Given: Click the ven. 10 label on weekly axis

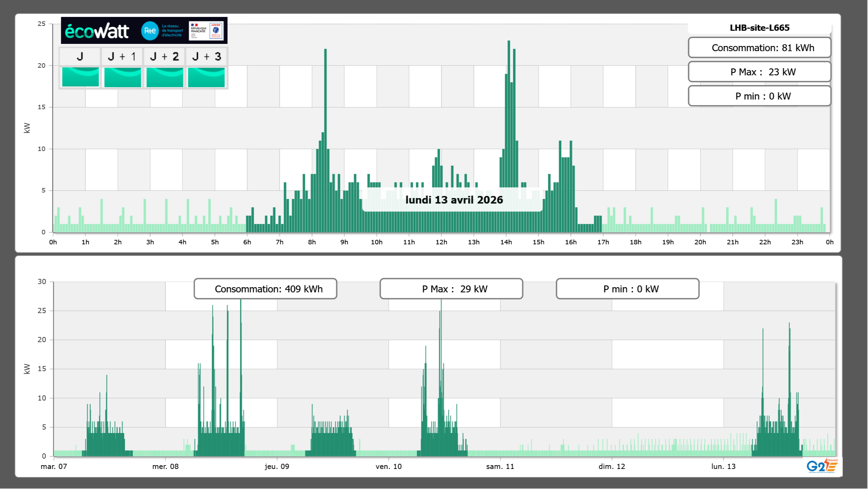Looking at the screenshot, I should pyautogui.click(x=389, y=467).
